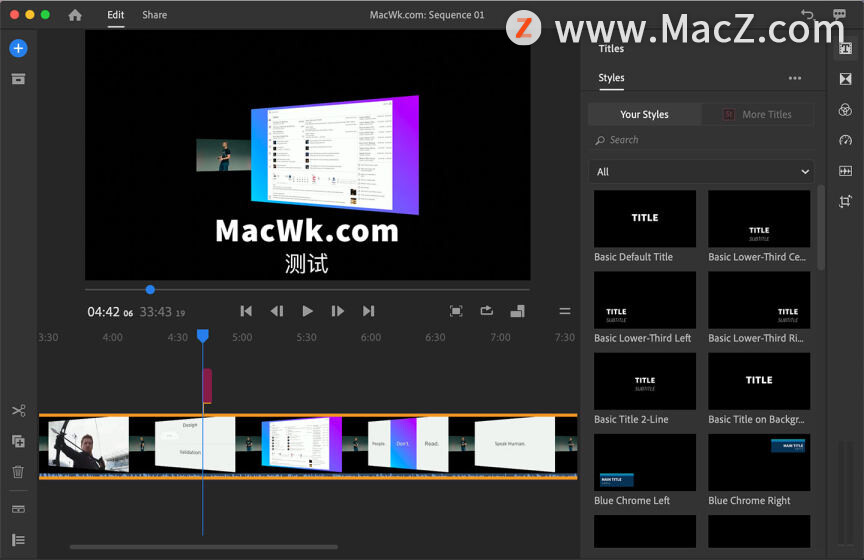Jump to next edit point
This screenshot has height=560, width=864.
(369, 311)
